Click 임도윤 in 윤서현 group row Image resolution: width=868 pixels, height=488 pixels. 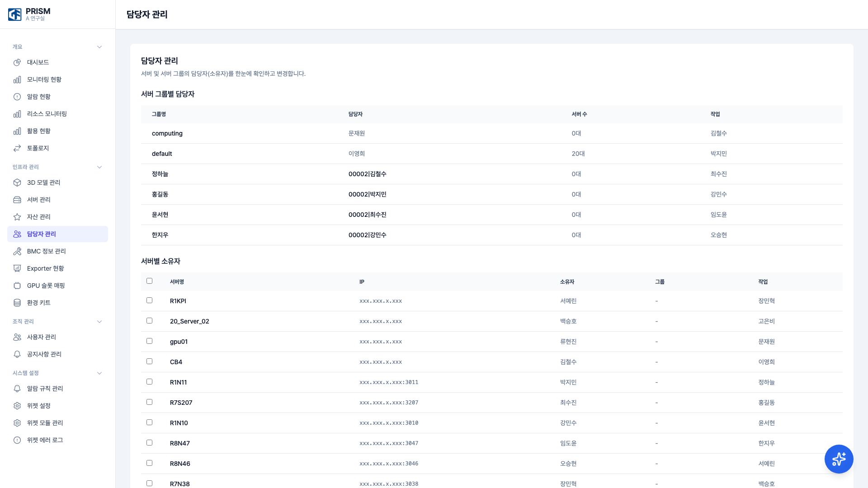tap(719, 215)
